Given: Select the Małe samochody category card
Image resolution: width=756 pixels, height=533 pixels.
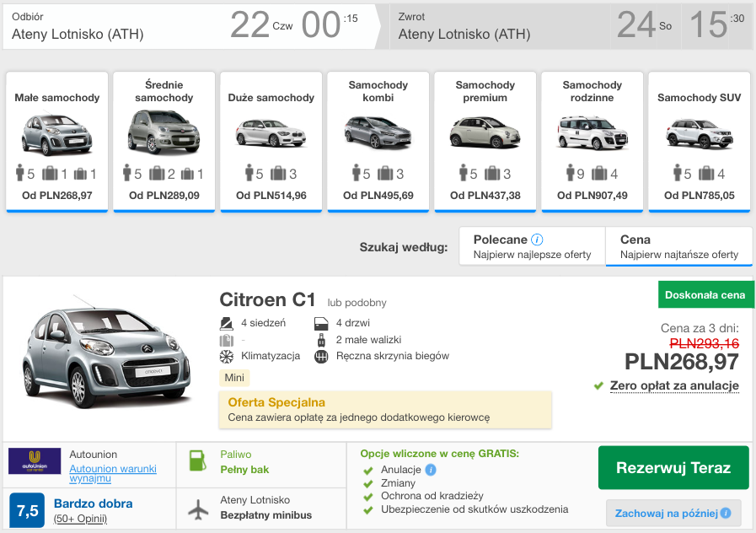Looking at the screenshot, I should pyautogui.click(x=57, y=142).
